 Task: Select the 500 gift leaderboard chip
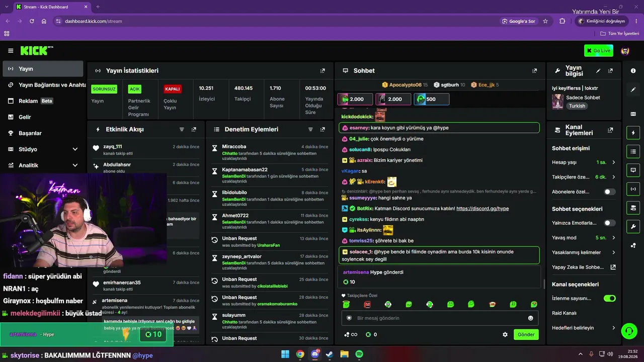(432, 99)
